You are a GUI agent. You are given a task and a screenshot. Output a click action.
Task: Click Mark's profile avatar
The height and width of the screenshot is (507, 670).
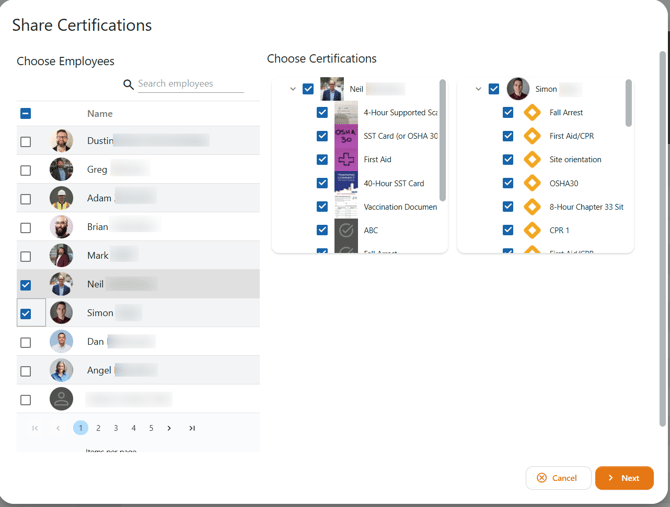pyautogui.click(x=61, y=255)
